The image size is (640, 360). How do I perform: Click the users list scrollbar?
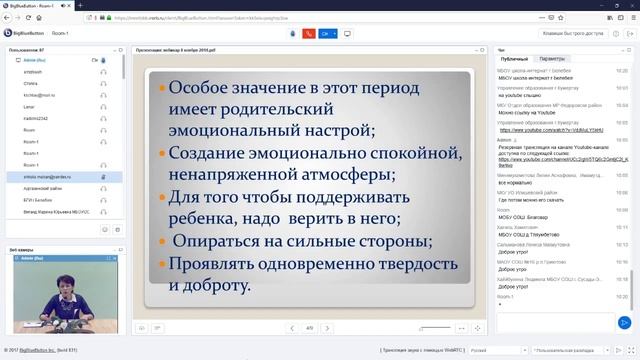(123, 67)
